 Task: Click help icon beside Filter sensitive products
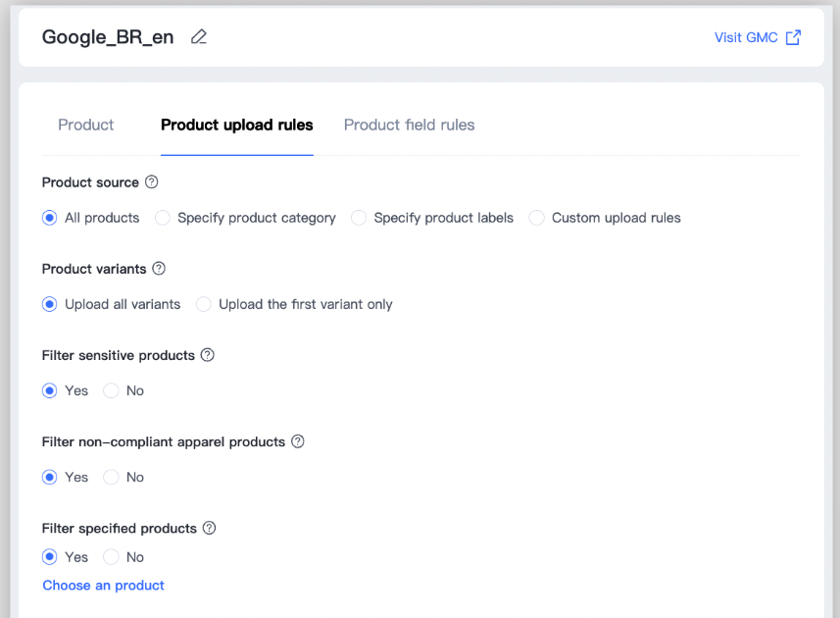(207, 355)
